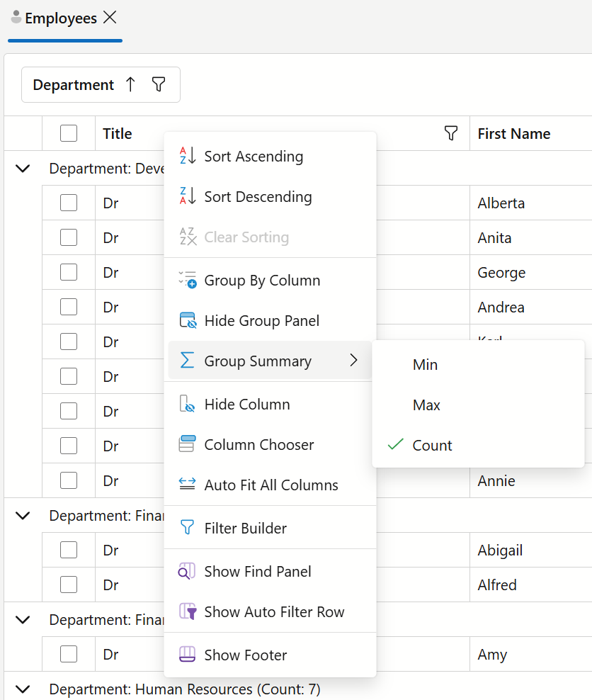Click the Show Find Panel magnifier icon
The image size is (592, 700).
click(x=187, y=571)
